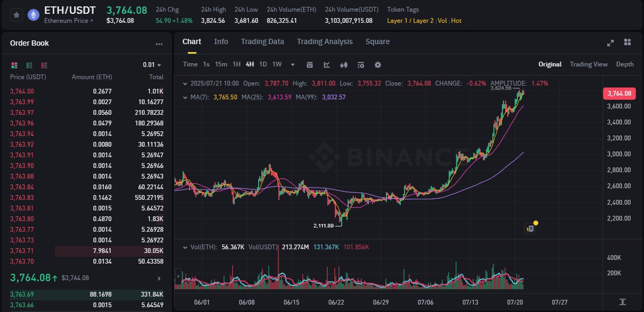Show only sell orders in order book
Viewport: 644px width, 312px height.
(x=44, y=65)
